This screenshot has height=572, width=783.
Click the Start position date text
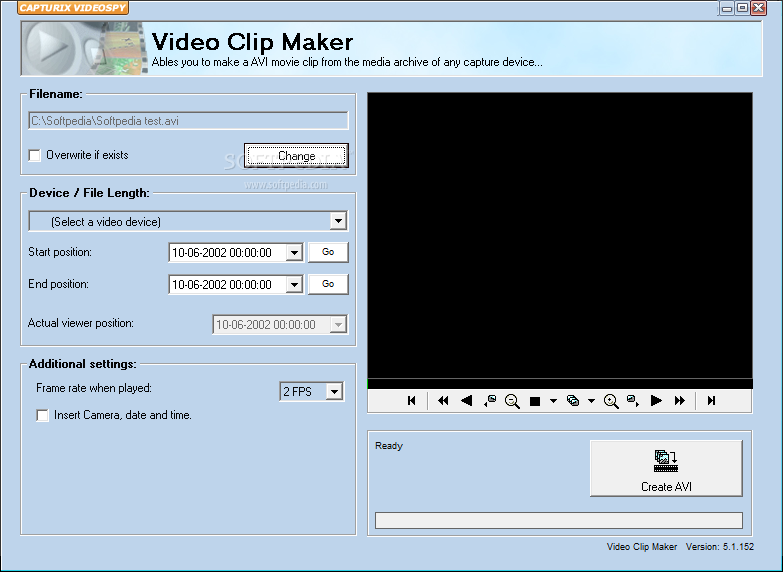pyautogui.click(x=222, y=253)
